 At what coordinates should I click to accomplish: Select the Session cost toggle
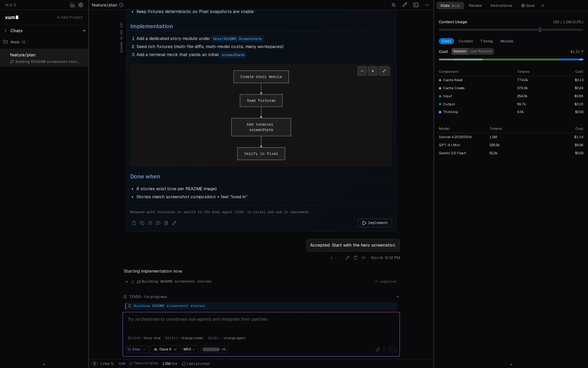[460, 51]
